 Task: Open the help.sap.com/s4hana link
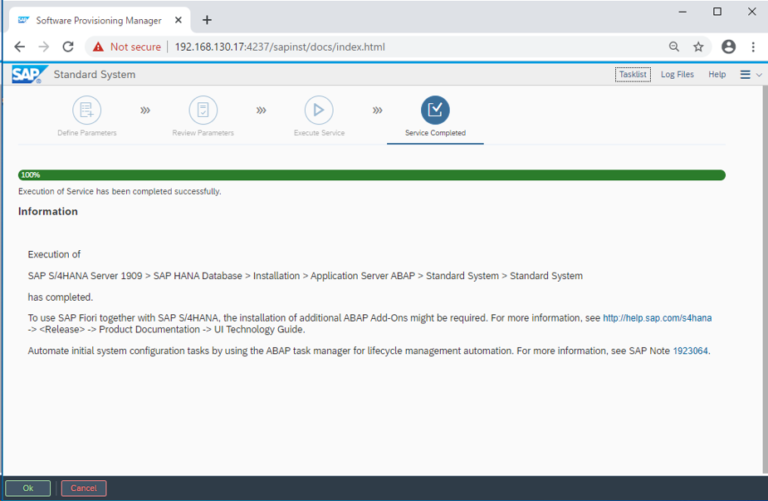[x=657, y=317]
